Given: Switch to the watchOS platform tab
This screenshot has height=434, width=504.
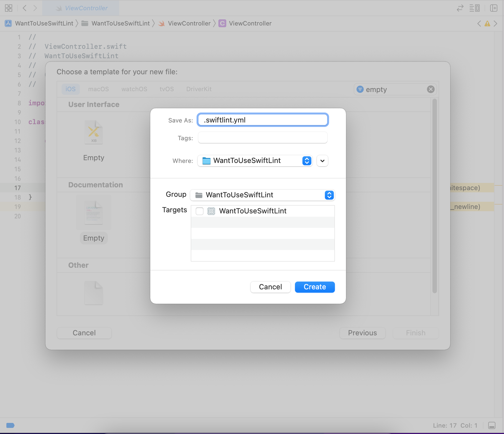Looking at the screenshot, I should pos(134,89).
